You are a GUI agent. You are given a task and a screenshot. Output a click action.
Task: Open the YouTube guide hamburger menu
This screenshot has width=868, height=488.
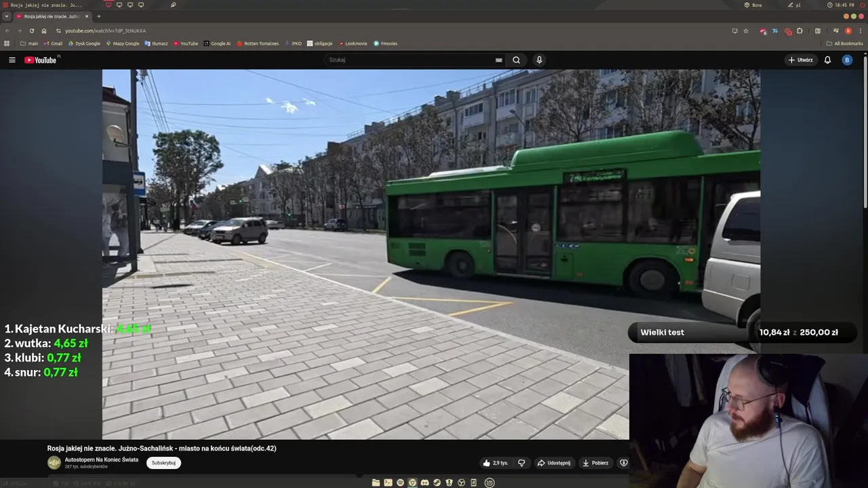(12, 60)
